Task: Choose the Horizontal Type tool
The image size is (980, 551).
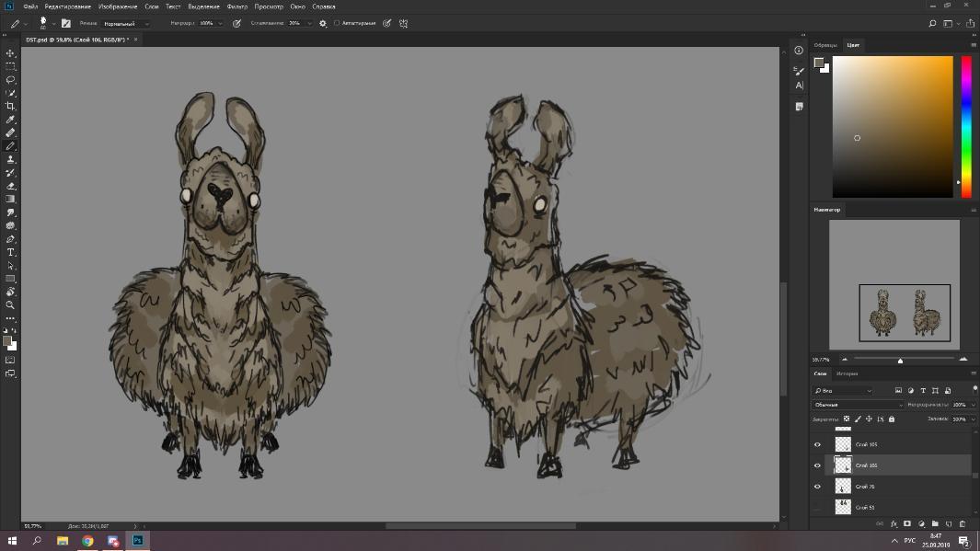Action: (x=11, y=252)
